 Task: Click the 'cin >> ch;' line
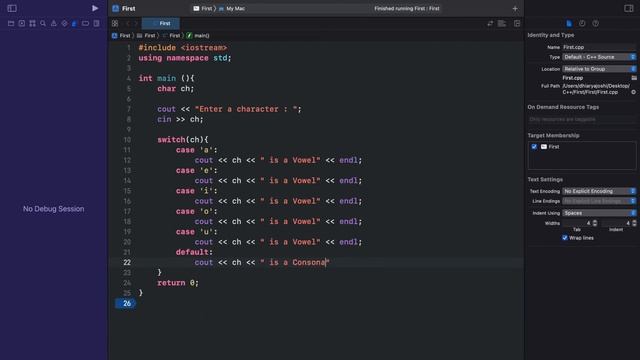(180, 119)
